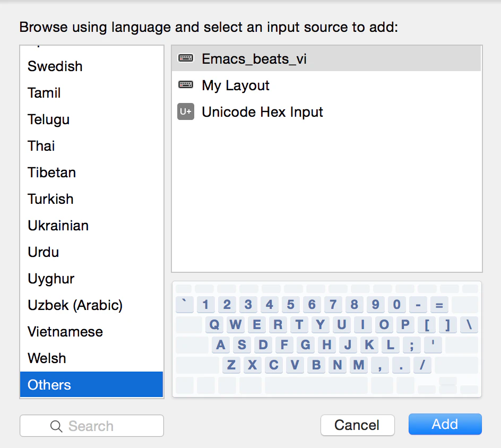Click the magnifying glass search icon
The width and height of the screenshot is (501, 448).
pyautogui.click(x=56, y=426)
